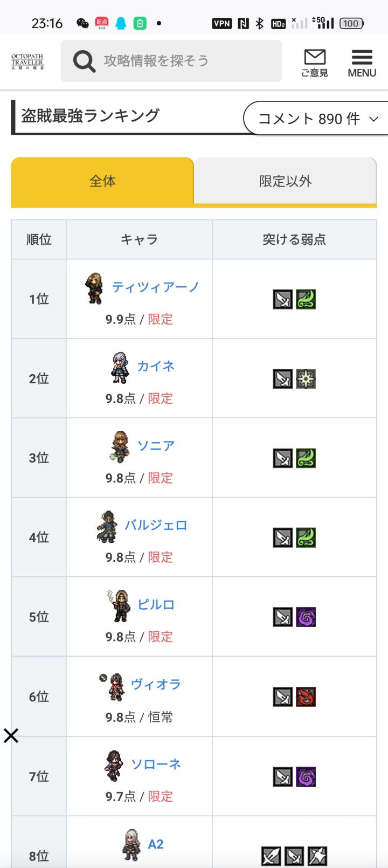This screenshot has height=868, width=388.
Task: Switch to the 全体 tab
Action: [x=102, y=181]
